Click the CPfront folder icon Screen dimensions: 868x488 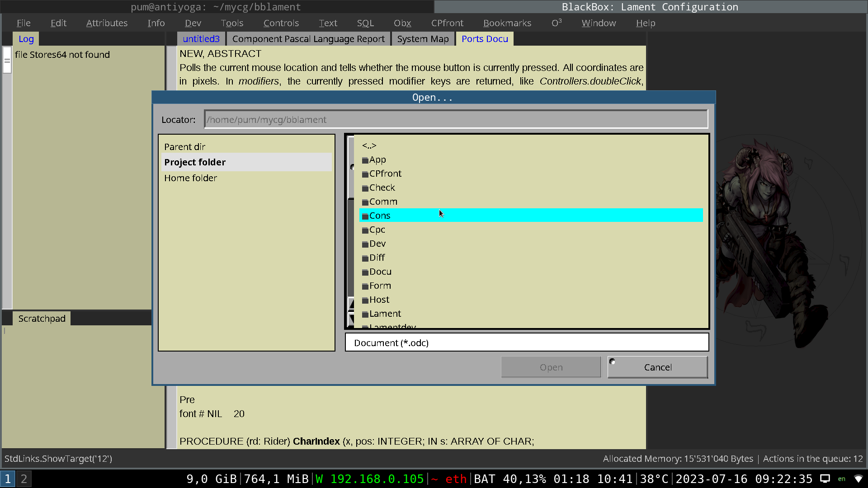pyautogui.click(x=365, y=174)
